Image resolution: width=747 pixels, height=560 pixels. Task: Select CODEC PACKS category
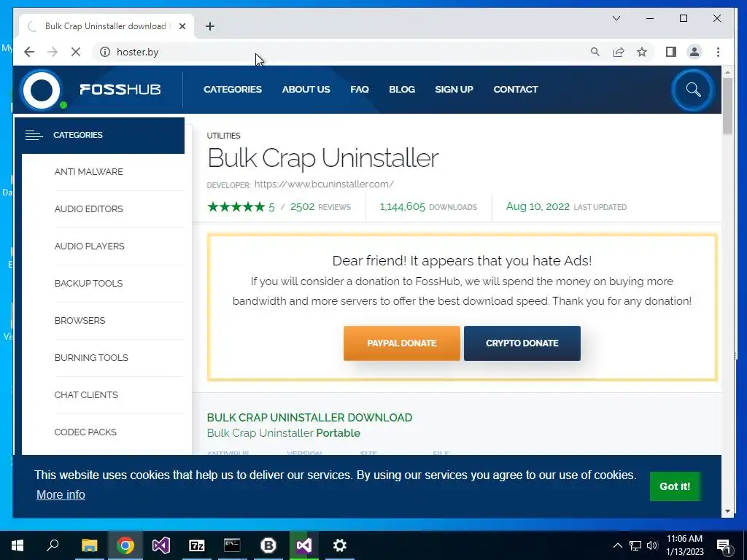click(85, 432)
